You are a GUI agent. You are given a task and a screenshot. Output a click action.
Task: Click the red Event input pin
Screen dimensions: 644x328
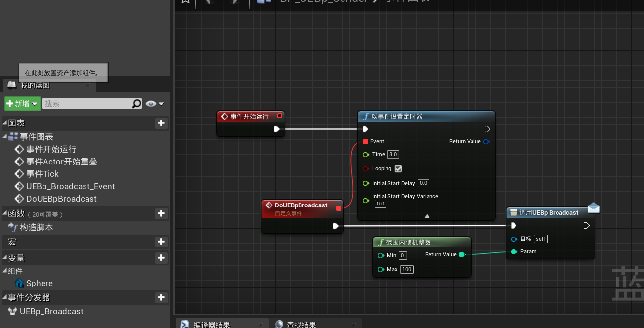(365, 142)
